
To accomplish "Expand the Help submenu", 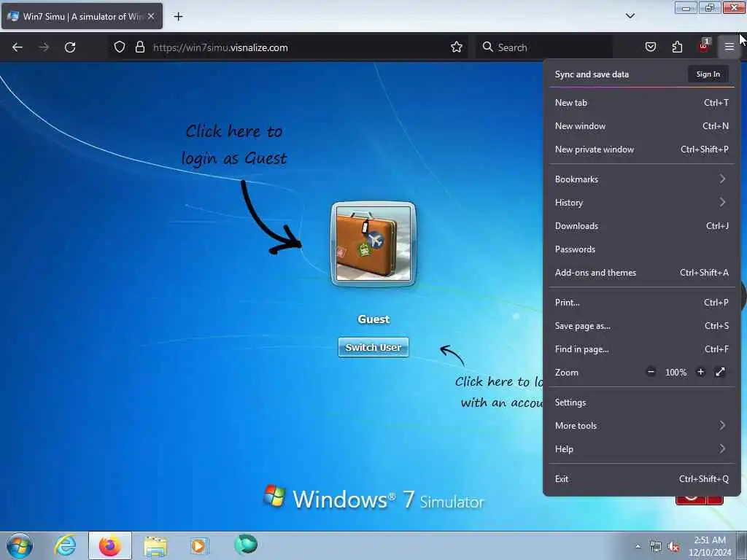I will point(642,449).
